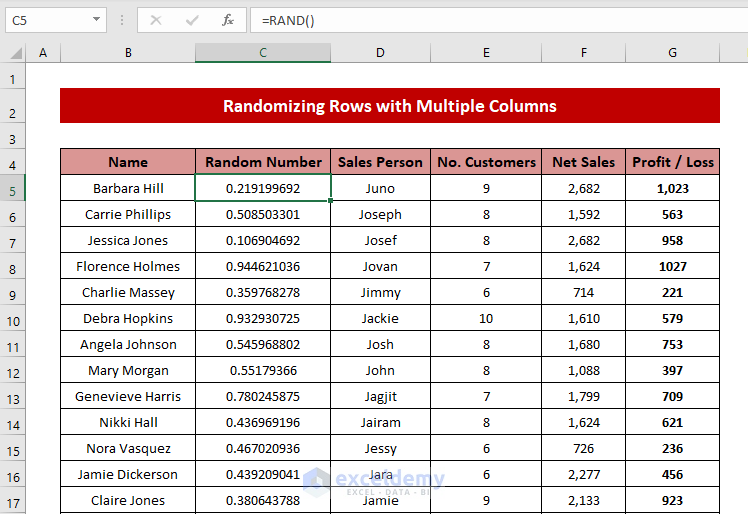The image size is (748, 514).
Task: Select column D header
Action: pyautogui.click(x=380, y=52)
